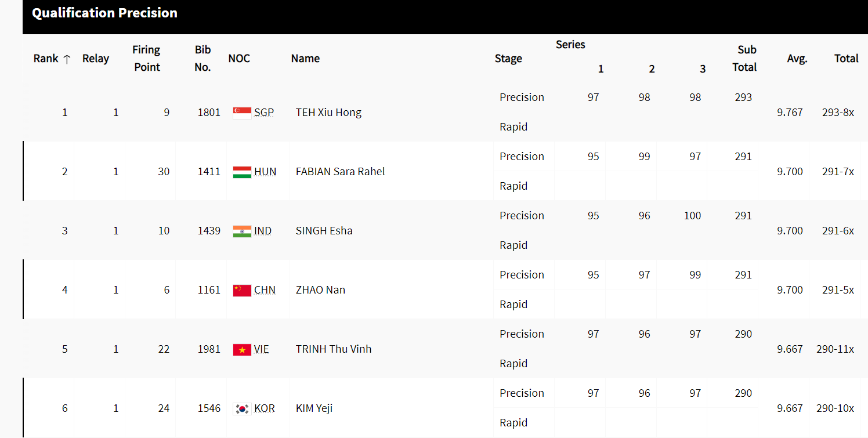868x438 pixels.
Task: Select KIM Yeji's total 290-10x
Action: (835, 408)
